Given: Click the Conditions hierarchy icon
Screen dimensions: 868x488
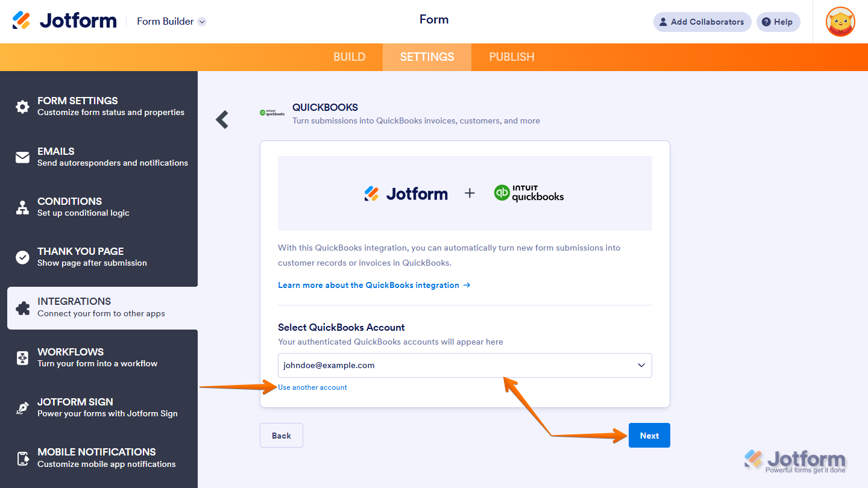Looking at the screenshot, I should click(x=22, y=207).
